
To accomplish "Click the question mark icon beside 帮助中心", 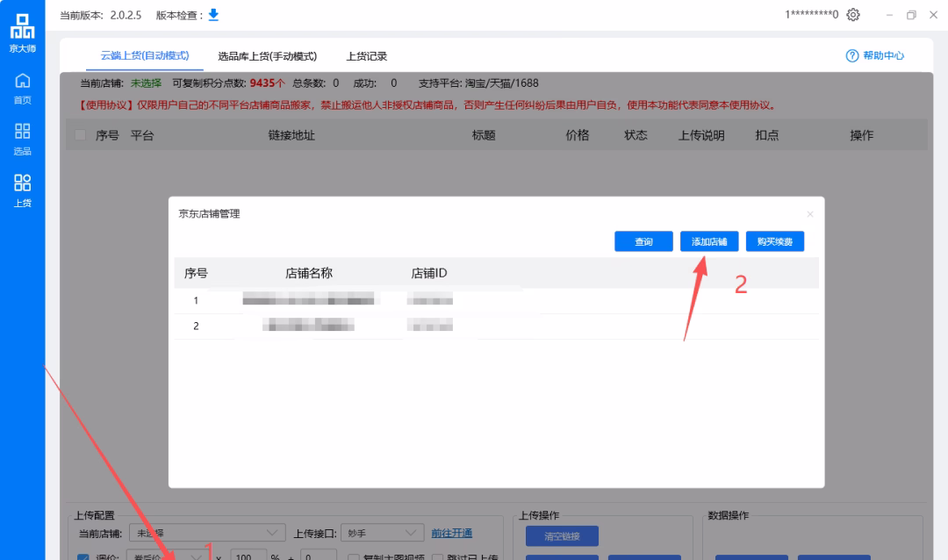I will [851, 55].
